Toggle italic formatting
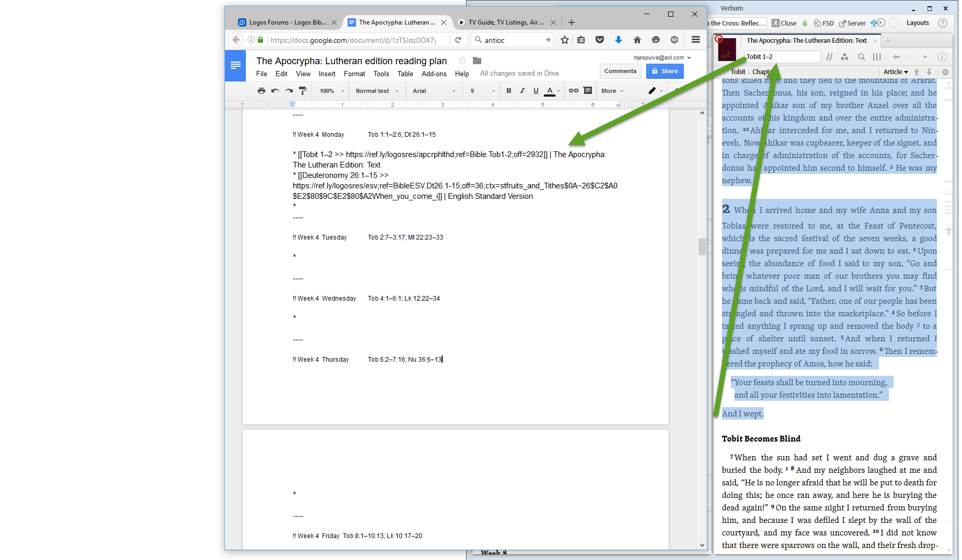 coord(522,91)
